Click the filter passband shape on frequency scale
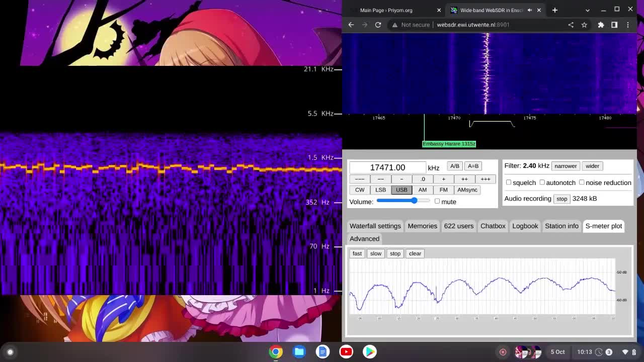 point(492,124)
